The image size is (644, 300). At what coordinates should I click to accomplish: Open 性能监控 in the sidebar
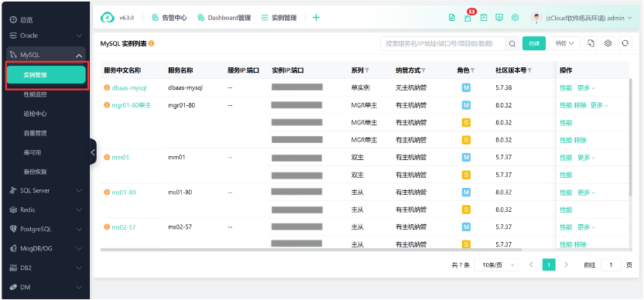(x=36, y=94)
